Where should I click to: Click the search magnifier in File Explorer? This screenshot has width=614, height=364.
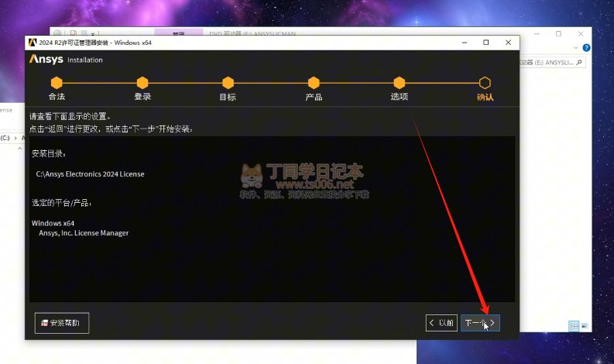click(x=579, y=62)
